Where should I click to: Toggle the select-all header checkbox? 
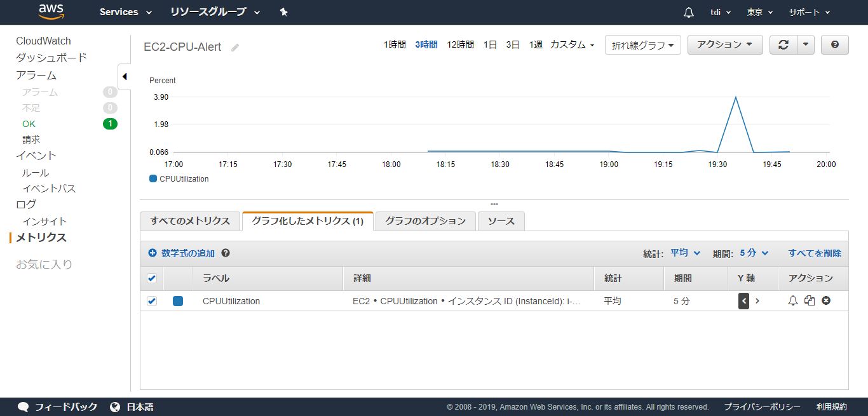click(152, 278)
